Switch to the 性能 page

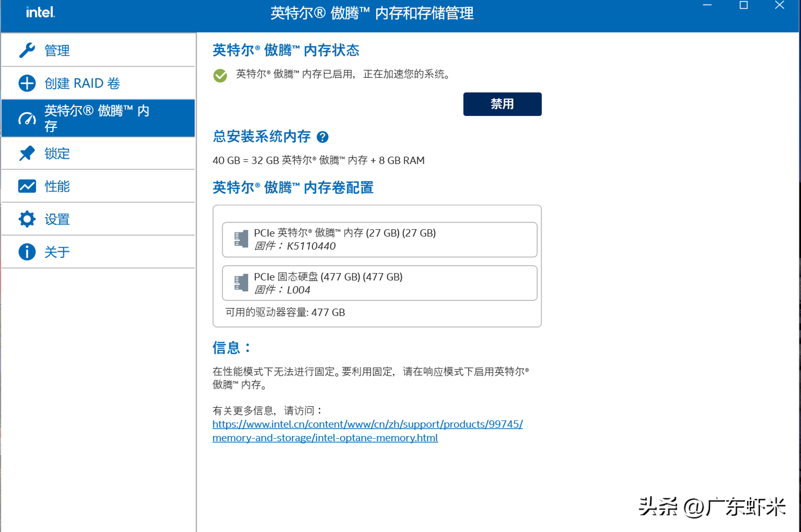(98, 186)
